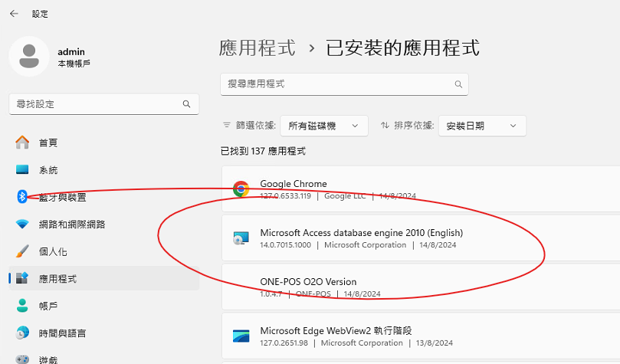
Task: Click the Edge WebView2 app icon
Action: click(241, 336)
